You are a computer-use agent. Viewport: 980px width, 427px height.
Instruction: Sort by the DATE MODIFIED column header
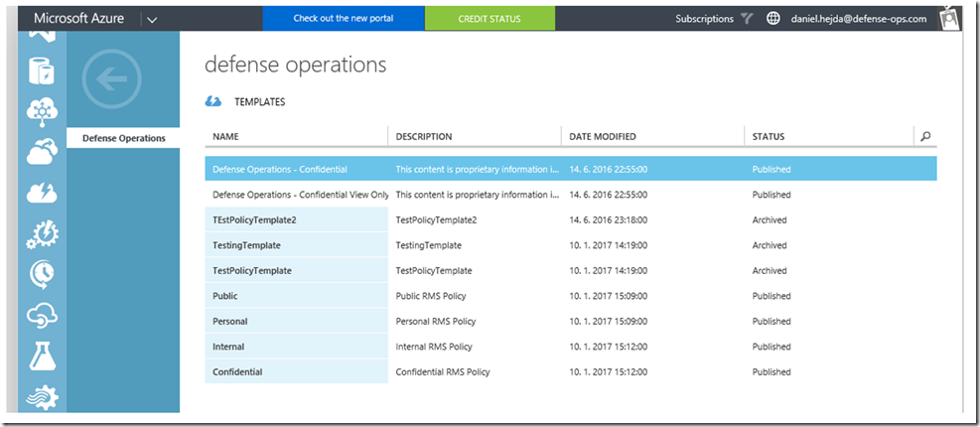603,136
